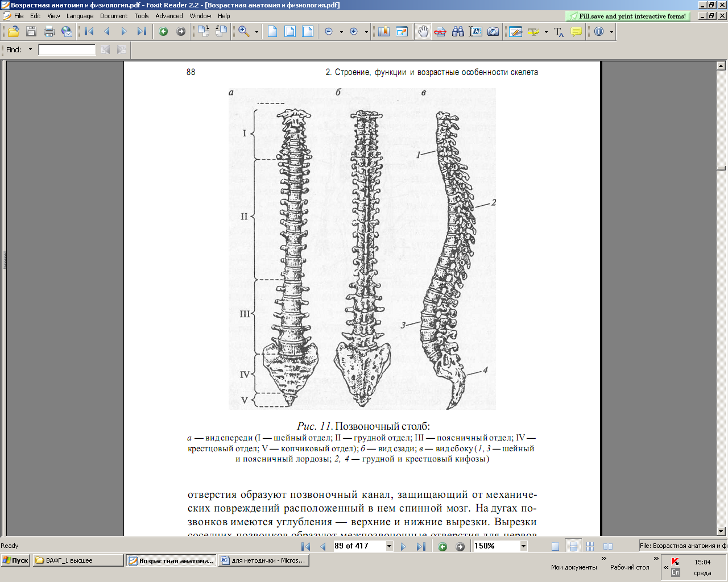The image size is (728, 582).
Task: Open Search with the binoculars icon
Action: 458,32
